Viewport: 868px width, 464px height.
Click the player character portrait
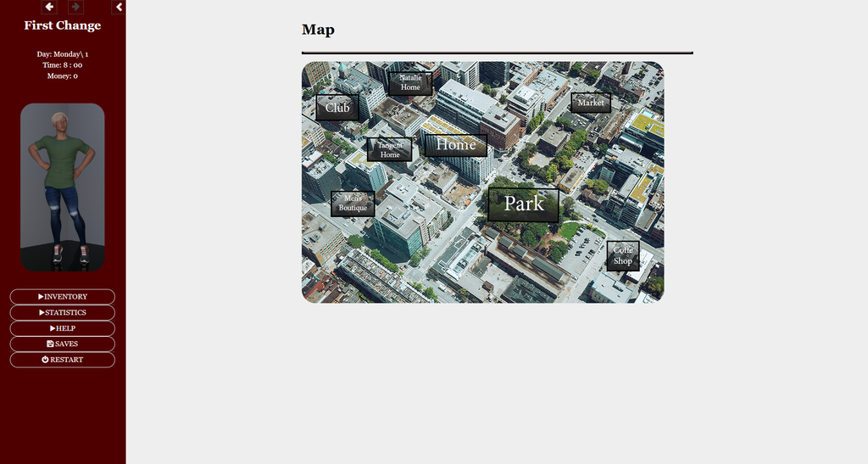(x=63, y=187)
